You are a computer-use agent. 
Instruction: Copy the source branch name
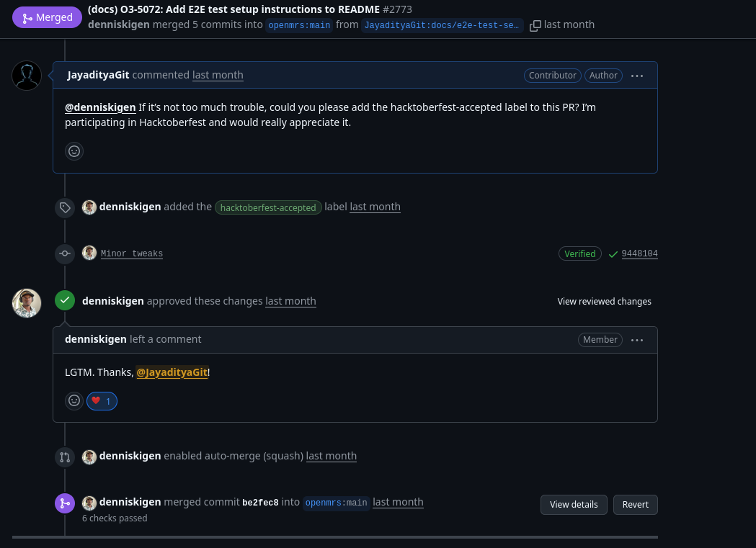point(535,25)
